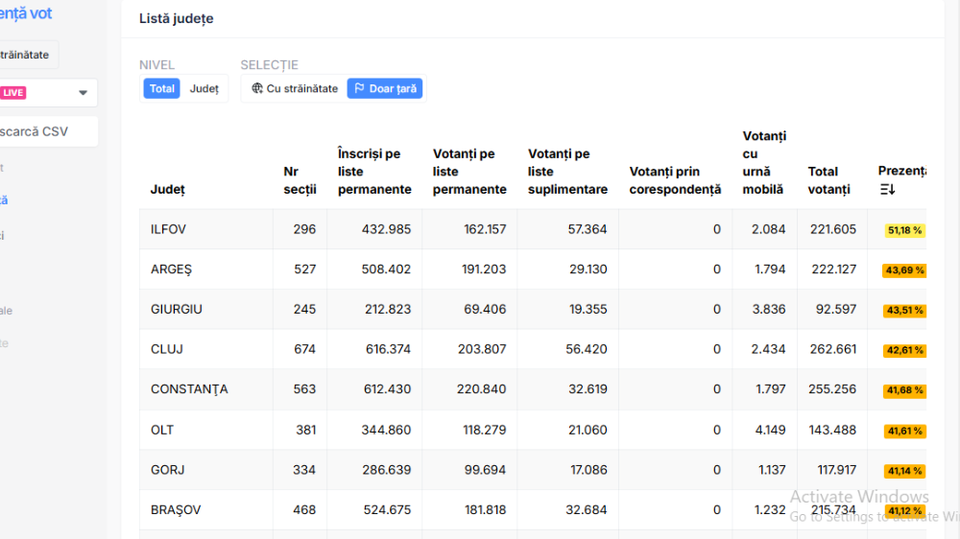Click the Prezență vot title link

tap(26, 13)
